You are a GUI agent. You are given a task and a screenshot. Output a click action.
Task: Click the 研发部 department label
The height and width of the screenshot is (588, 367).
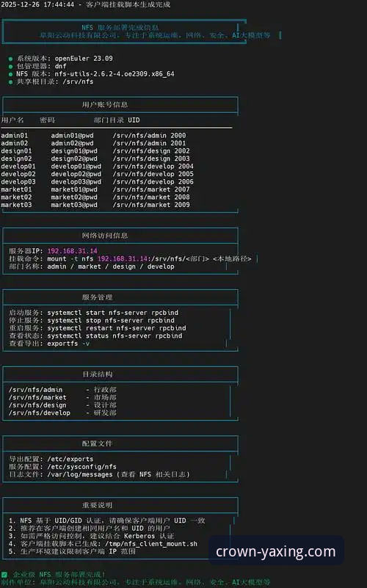pyautogui.click(x=105, y=413)
